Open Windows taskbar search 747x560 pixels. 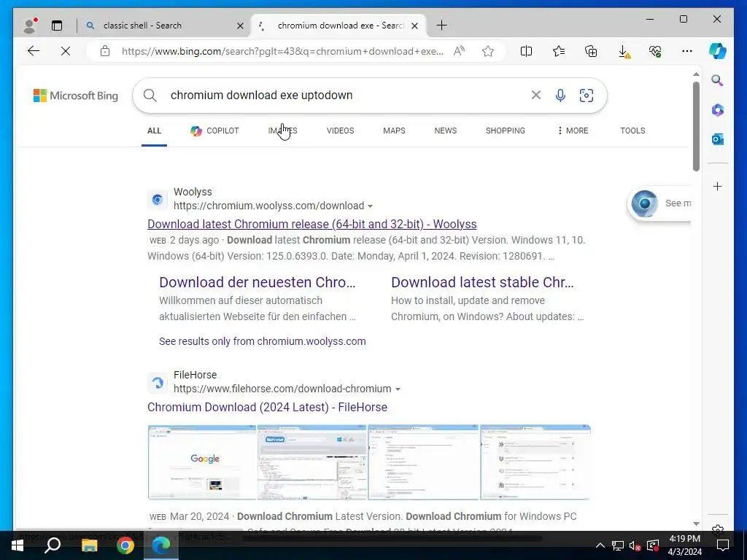(53, 545)
